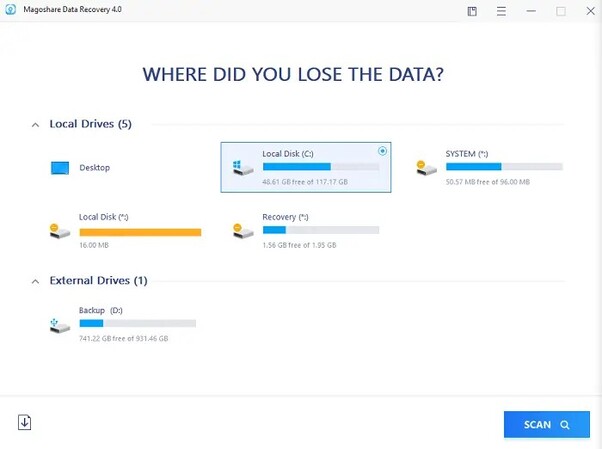Click the orange Local Disk (*:) usage bar

(140, 232)
